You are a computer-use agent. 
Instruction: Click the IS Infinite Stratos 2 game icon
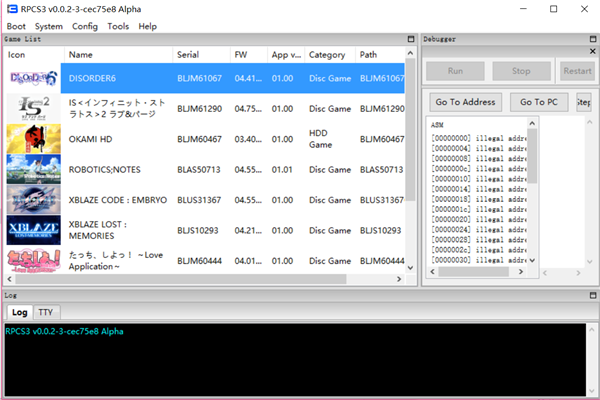pos(33,108)
